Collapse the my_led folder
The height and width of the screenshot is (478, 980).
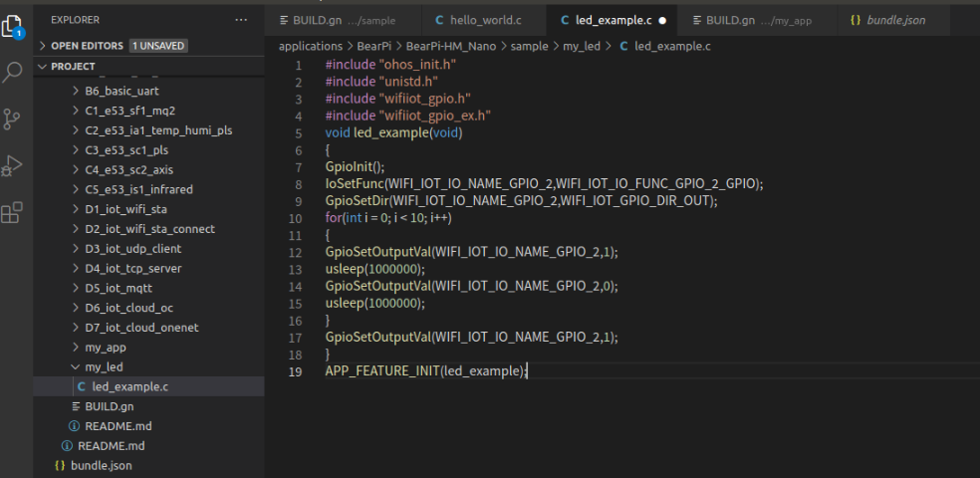coord(76,367)
